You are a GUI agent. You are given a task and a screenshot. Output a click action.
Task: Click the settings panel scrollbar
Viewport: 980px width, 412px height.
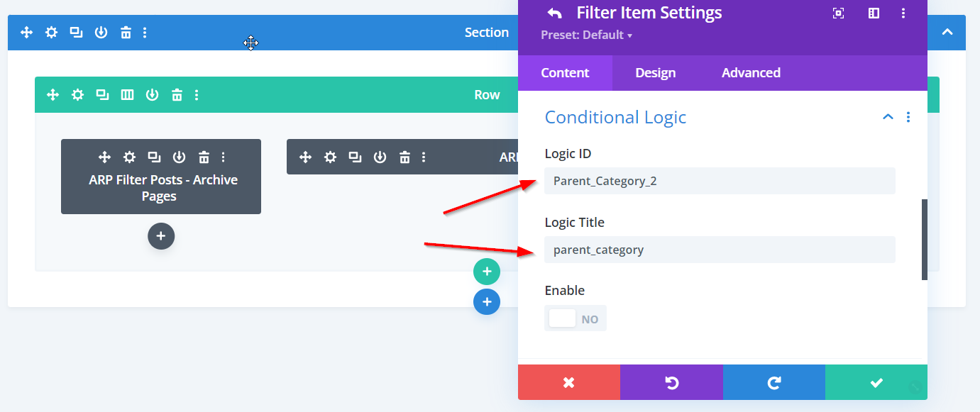coord(924,239)
